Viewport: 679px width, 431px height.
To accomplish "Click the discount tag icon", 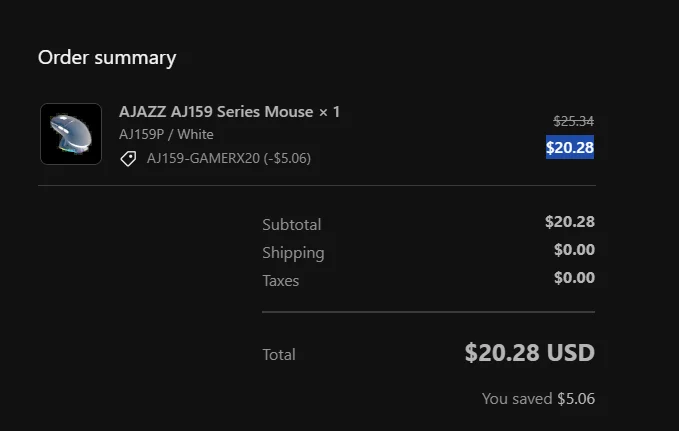I will [128, 159].
